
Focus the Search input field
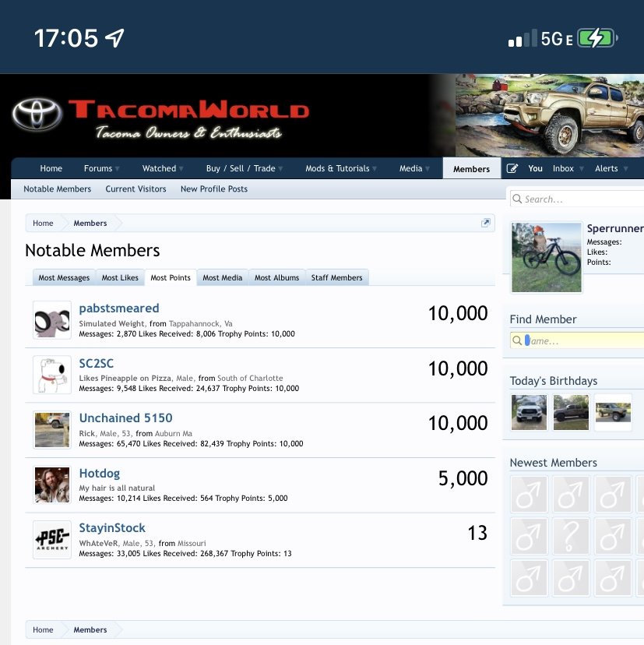[577, 199]
